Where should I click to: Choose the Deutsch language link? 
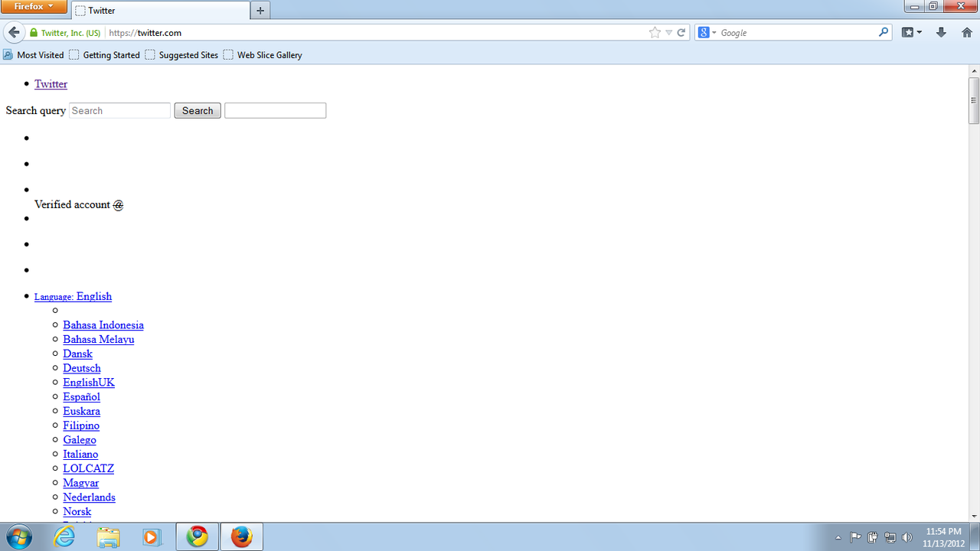pyautogui.click(x=82, y=368)
